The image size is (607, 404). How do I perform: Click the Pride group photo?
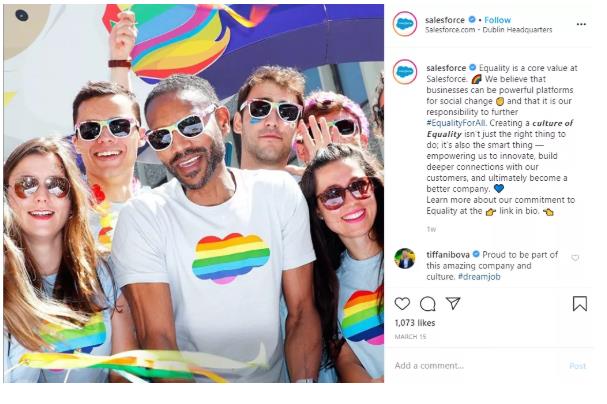pos(194,193)
